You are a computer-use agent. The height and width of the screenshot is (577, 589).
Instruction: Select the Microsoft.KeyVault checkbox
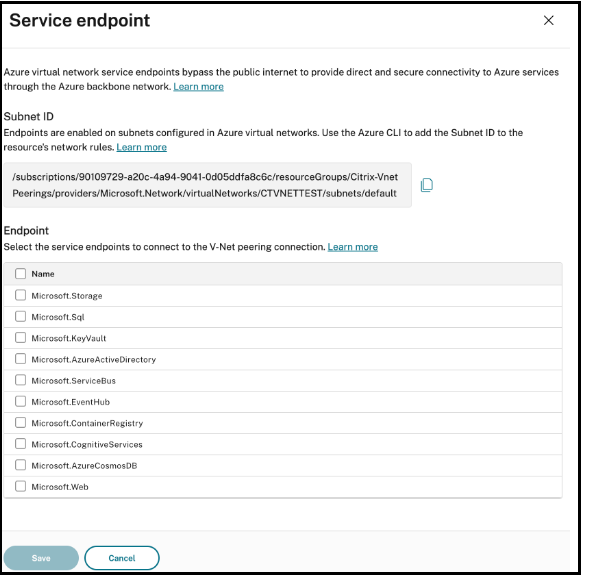coord(20,338)
